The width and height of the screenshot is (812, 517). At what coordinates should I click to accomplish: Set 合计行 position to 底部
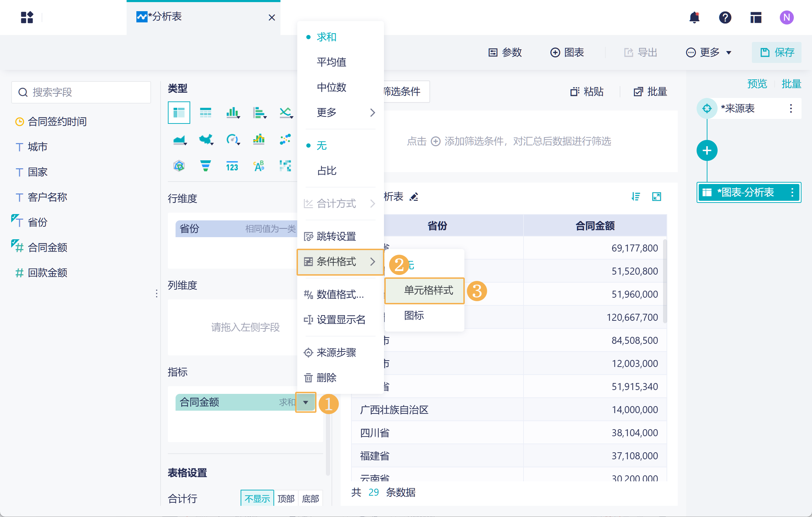coord(310,498)
